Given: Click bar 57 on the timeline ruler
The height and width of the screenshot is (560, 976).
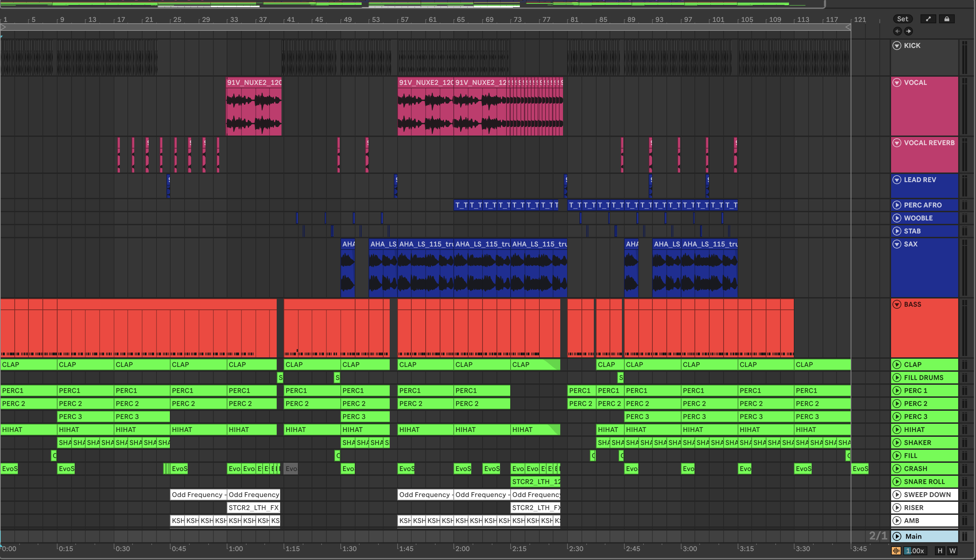Looking at the screenshot, I should 404,20.
